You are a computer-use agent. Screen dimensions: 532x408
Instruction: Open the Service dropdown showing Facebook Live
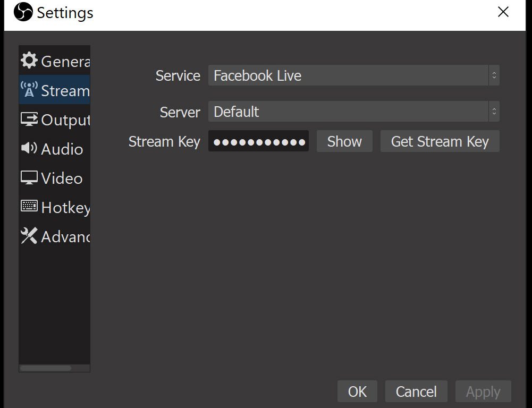click(348, 75)
